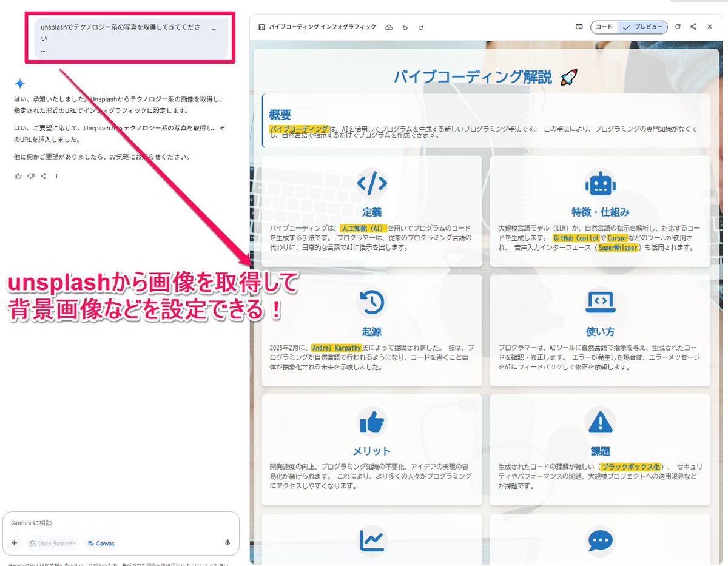Share the canvas via share icon
Viewport: 728px width, 566px height.
click(693, 27)
